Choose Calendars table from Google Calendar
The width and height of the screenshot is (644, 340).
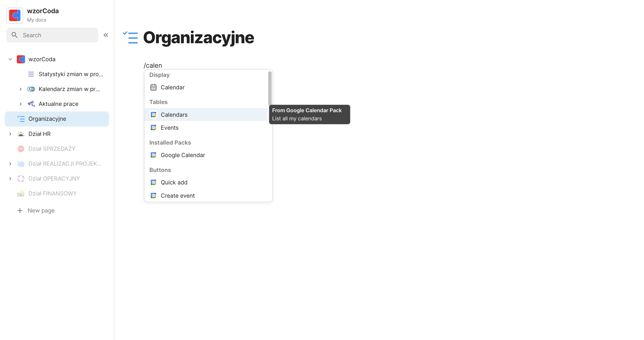pyautogui.click(x=174, y=115)
